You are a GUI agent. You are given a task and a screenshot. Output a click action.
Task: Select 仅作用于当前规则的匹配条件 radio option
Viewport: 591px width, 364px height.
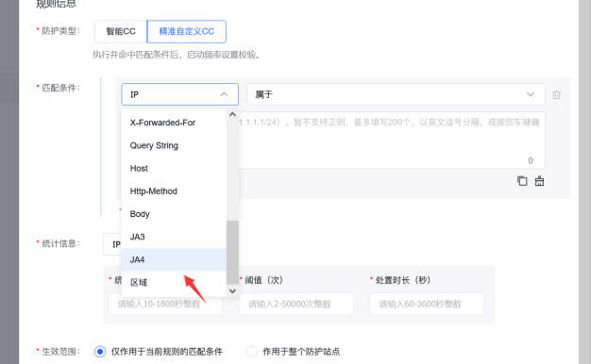[100, 352]
